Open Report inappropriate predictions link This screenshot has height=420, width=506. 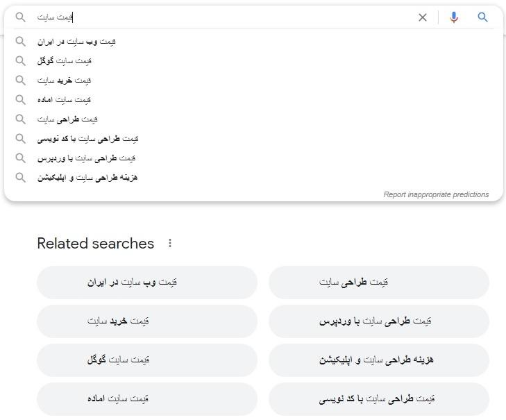tap(436, 194)
